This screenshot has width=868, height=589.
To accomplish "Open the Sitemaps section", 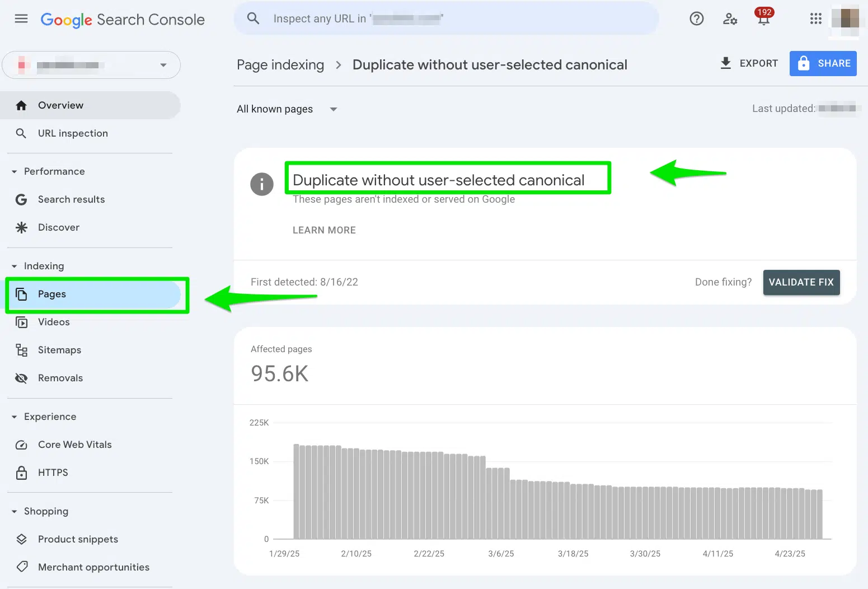I will (x=59, y=349).
